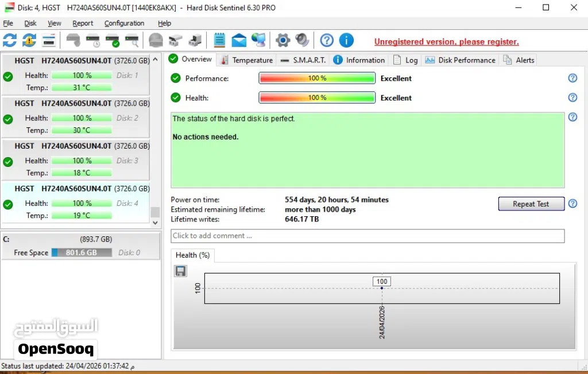Open the Disk Performance tab
The image size is (588, 374).
click(x=460, y=60)
